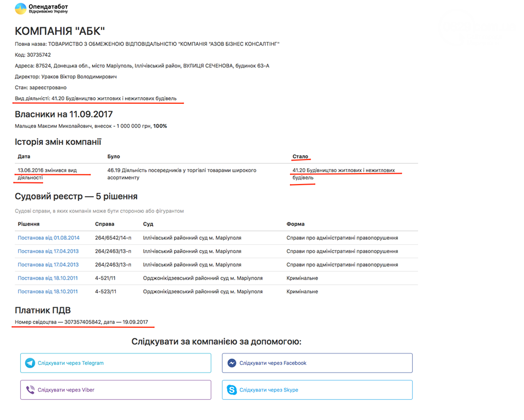Click the Skype icon
This screenshot has height=420, width=524.
coord(231,389)
